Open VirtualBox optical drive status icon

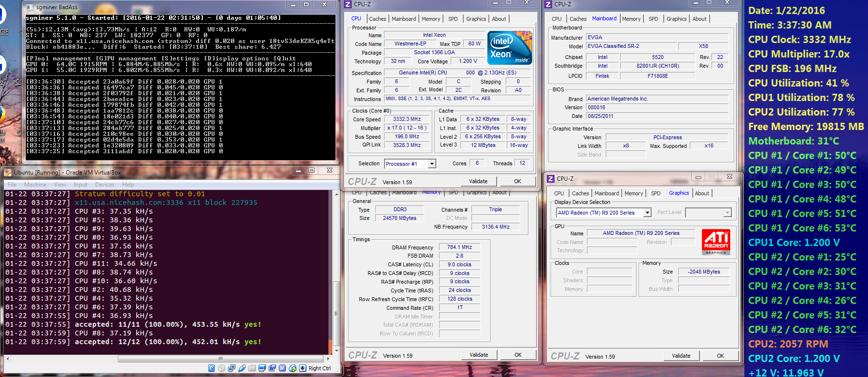click(221, 368)
